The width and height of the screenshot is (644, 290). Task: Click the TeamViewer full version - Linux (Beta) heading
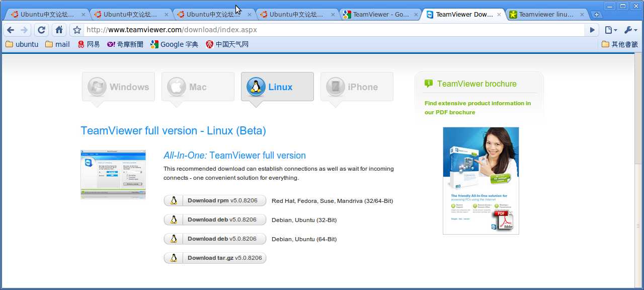click(x=173, y=131)
